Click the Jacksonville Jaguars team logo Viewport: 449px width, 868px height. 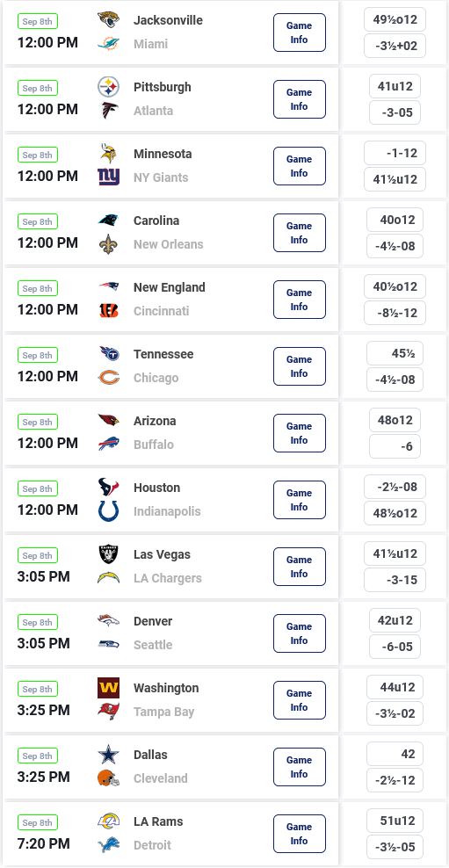[x=108, y=20]
